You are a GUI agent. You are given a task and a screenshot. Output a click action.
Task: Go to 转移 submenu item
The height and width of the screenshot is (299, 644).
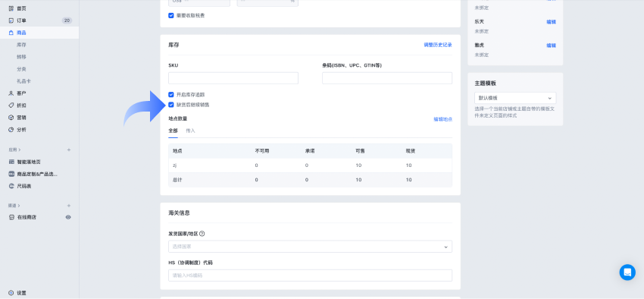[21, 57]
